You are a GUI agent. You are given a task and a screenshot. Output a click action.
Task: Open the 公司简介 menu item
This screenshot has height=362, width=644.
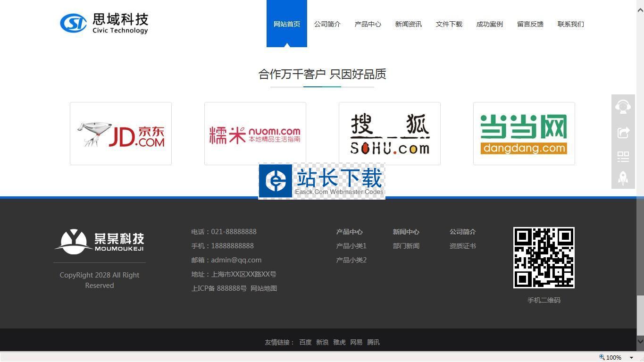(327, 24)
